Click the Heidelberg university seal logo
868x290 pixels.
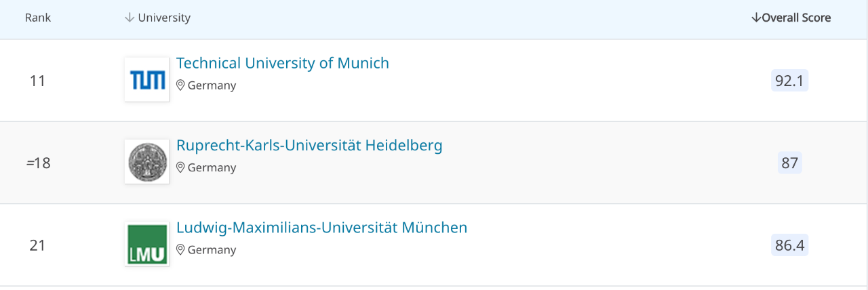click(147, 162)
